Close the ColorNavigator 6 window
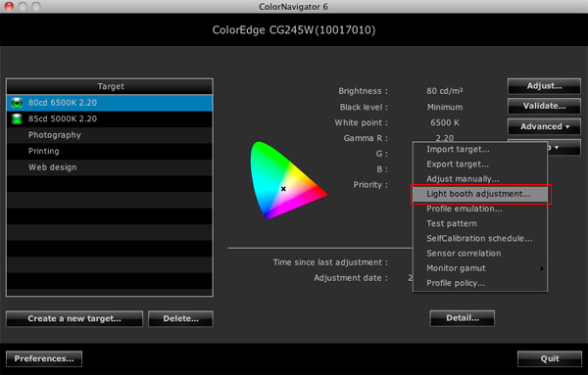This screenshot has width=588, height=375. (x=9, y=7)
